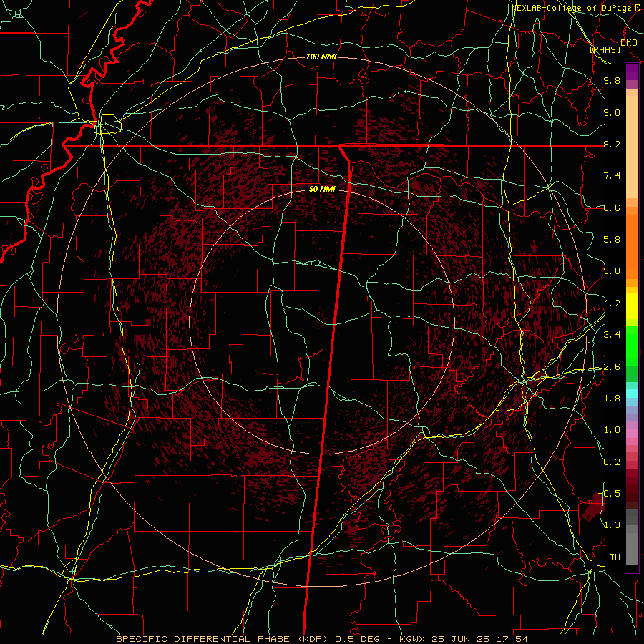This screenshot has height=644, width=644.
Task: Click the 1.0 scale value
Action: click(612, 430)
